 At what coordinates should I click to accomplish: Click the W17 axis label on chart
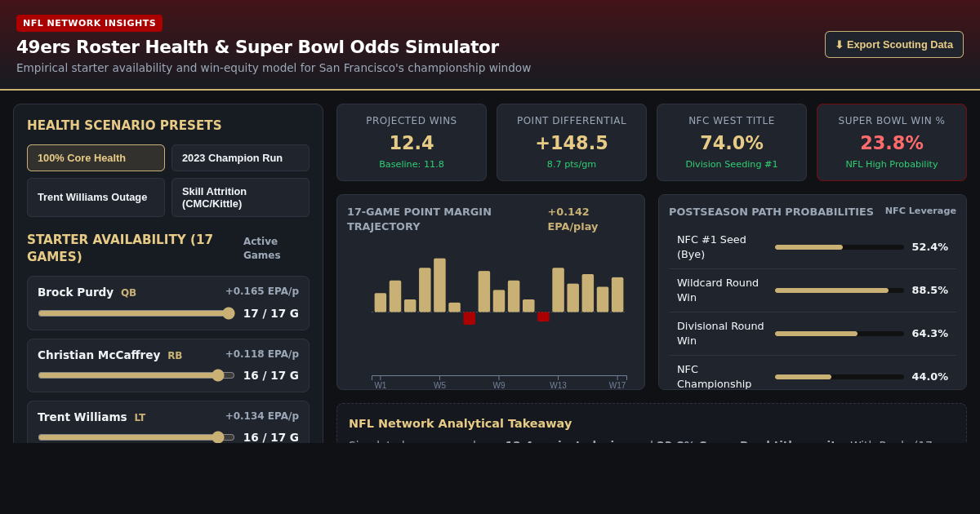coord(617,385)
